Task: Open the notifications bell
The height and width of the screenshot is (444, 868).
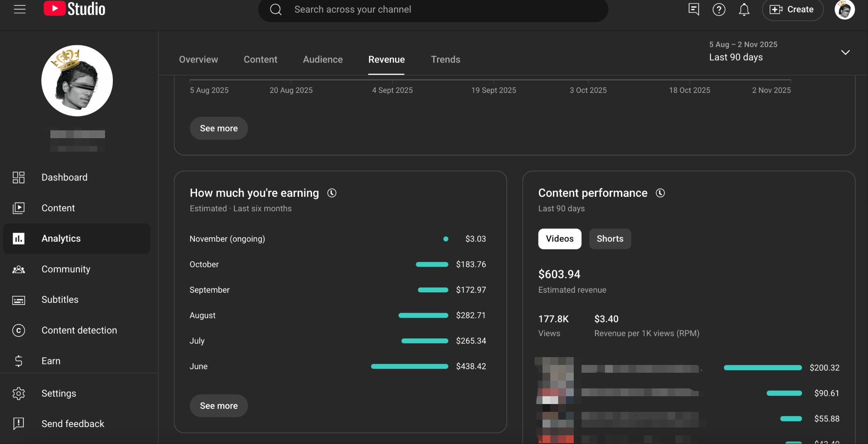Action: [744, 10]
